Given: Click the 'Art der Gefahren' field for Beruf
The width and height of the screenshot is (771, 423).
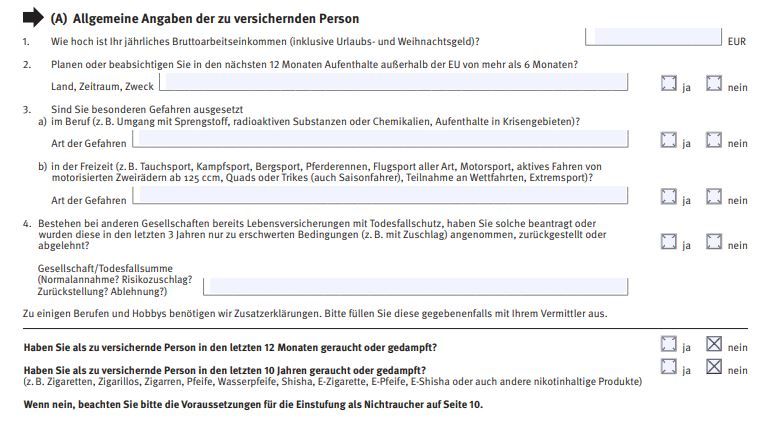Looking at the screenshot, I should click(381, 139).
